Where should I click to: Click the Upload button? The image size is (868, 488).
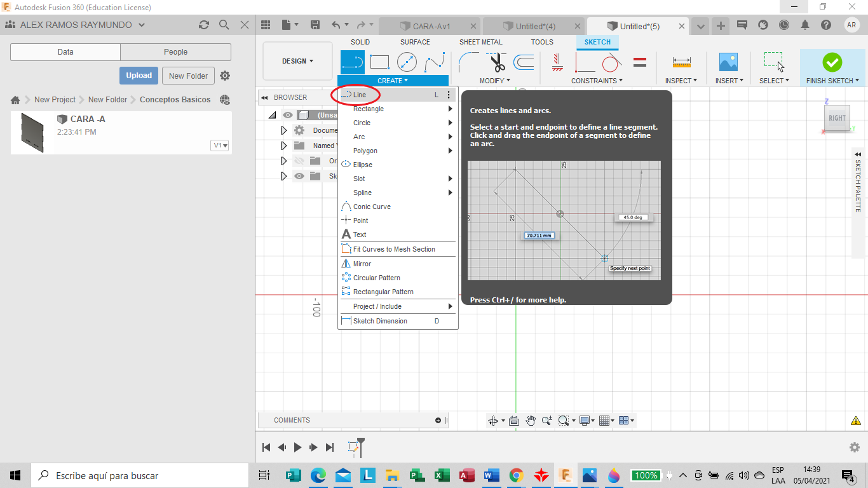tap(139, 76)
